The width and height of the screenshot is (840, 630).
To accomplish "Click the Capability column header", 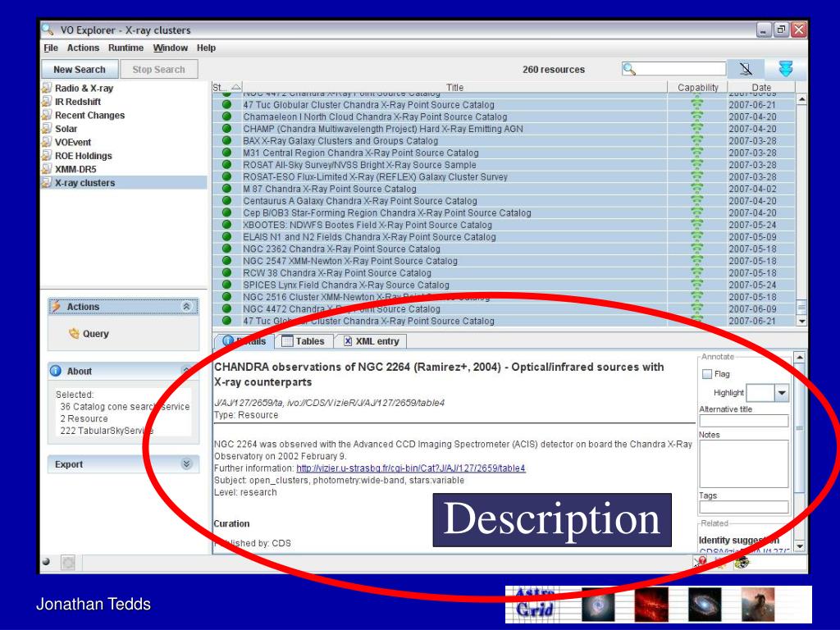I will (697, 87).
